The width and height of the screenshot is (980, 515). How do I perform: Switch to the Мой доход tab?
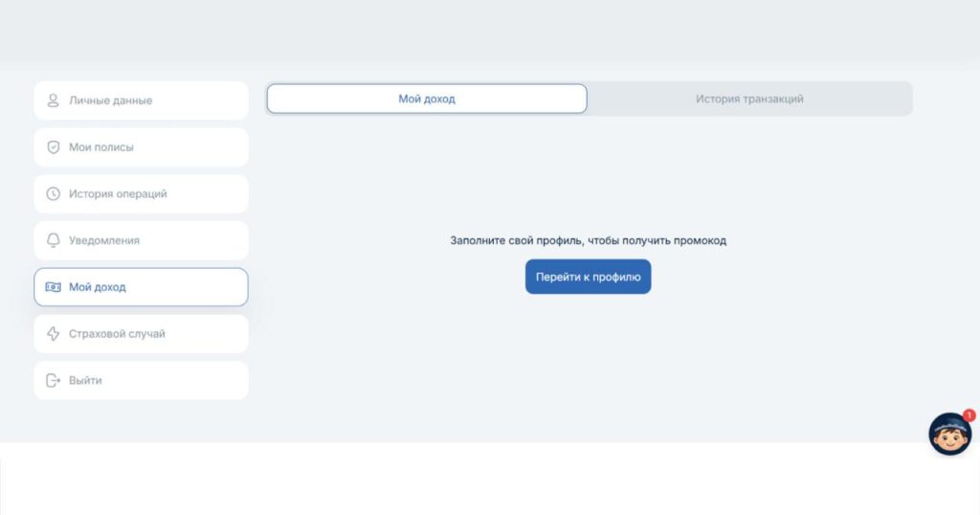(426, 99)
